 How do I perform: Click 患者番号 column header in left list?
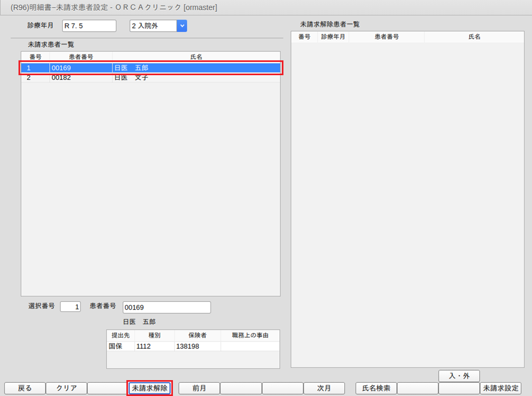tap(81, 57)
